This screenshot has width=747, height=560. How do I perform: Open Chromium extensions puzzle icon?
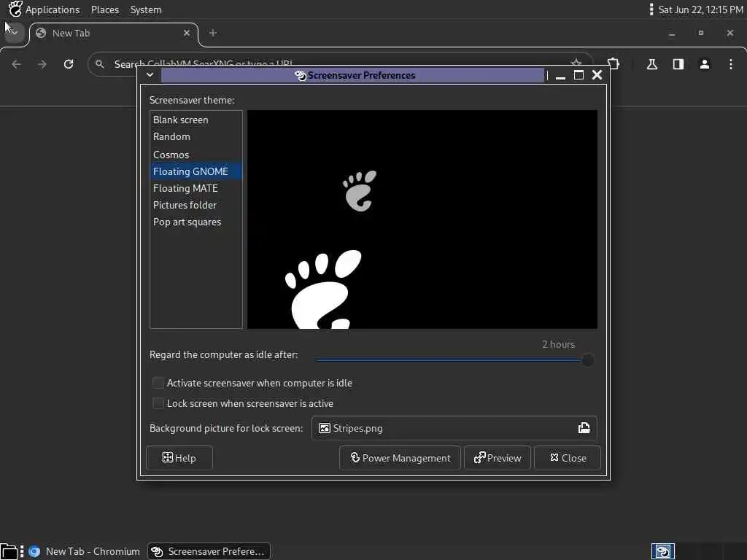pyautogui.click(x=614, y=64)
